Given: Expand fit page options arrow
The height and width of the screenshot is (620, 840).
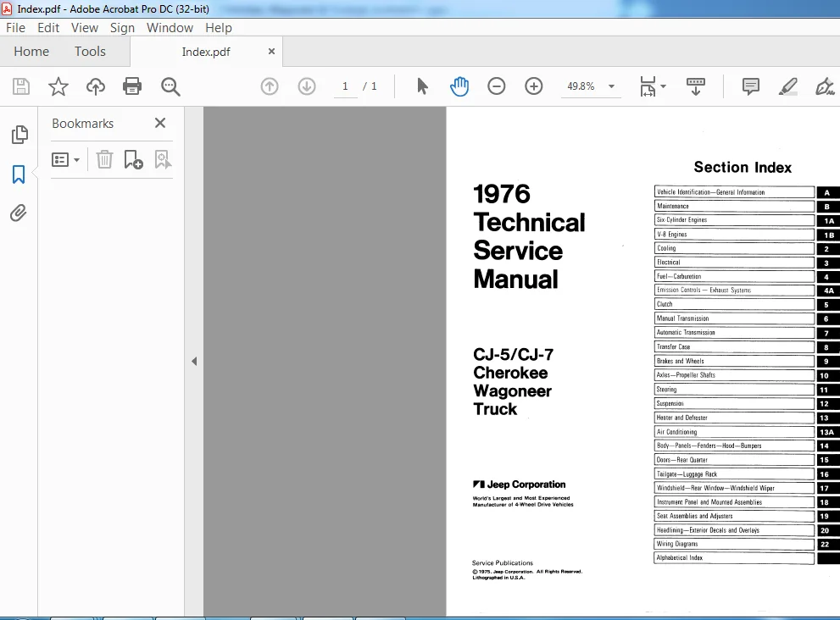Looking at the screenshot, I should [663, 86].
